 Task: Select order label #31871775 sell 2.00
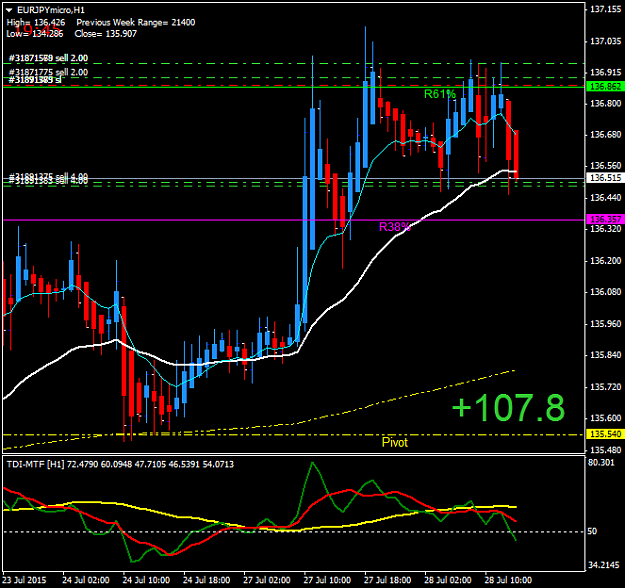pyautogui.click(x=48, y=72)
